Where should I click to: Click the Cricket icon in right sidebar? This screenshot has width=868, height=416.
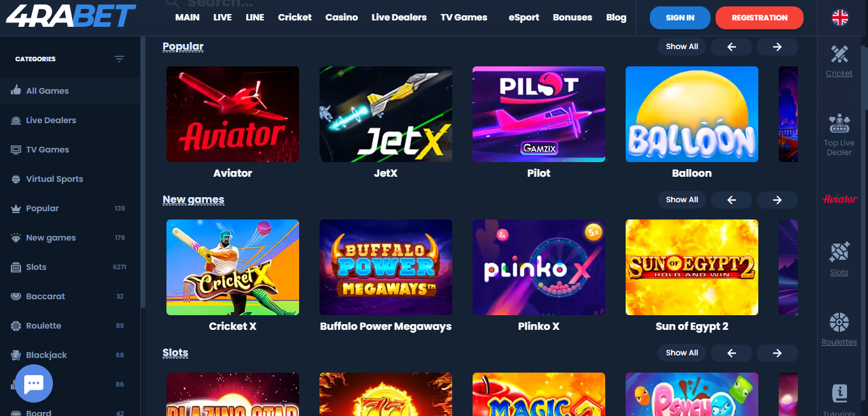[x=839, y=54]
